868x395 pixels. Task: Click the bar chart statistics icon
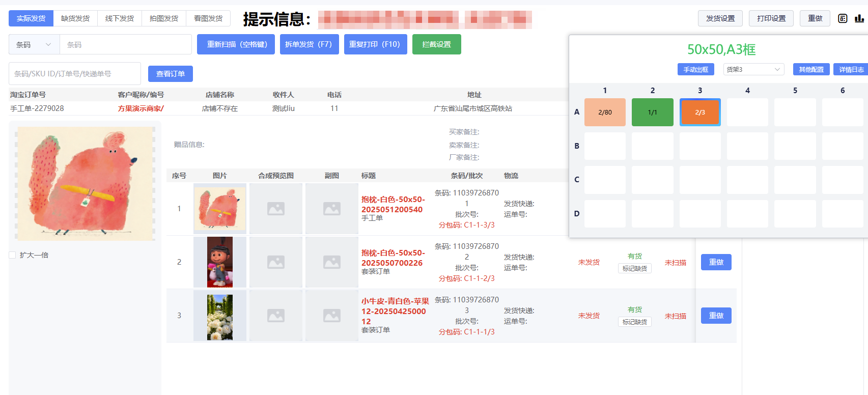(x=859, y=18)
